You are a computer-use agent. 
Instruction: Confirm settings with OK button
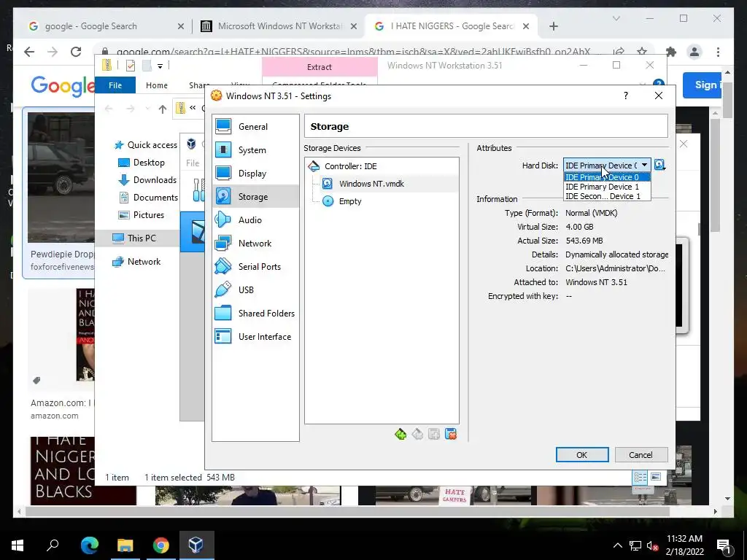click(581, 455)
